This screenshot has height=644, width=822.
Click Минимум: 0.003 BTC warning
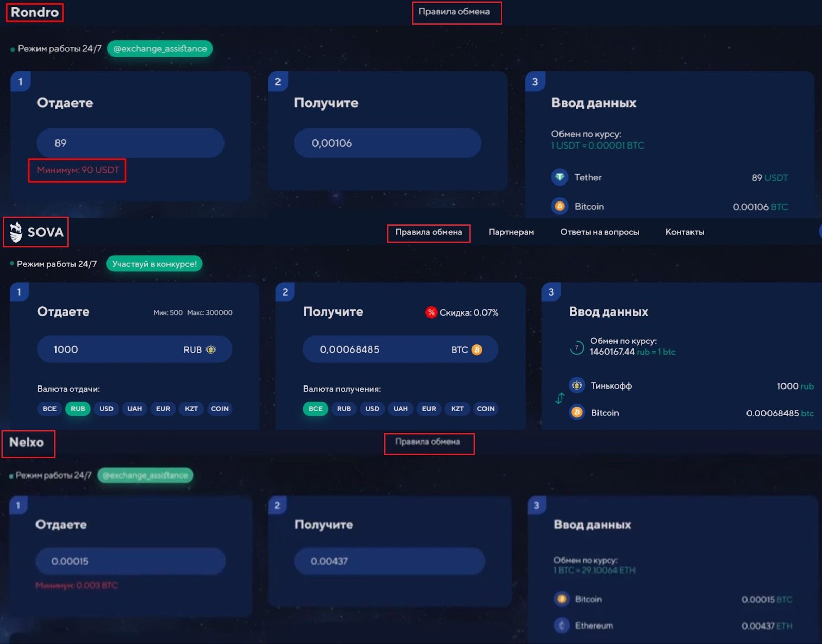[x=77, y=586]
